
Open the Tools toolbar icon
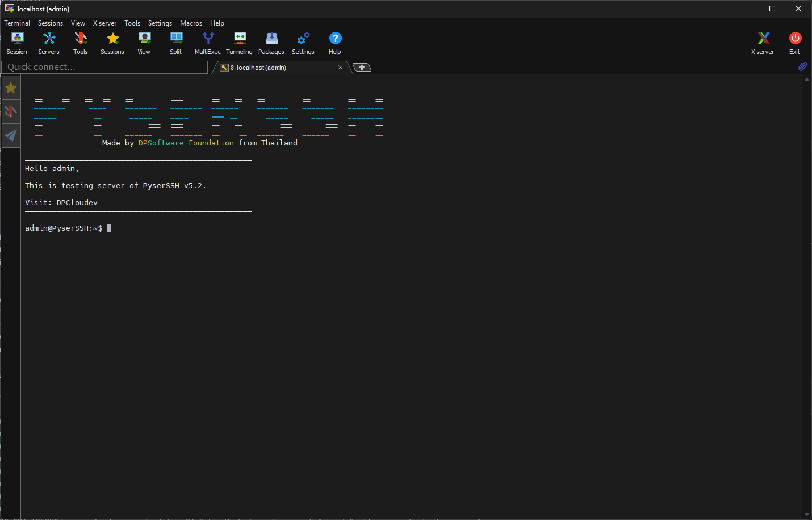click(80, 43)
